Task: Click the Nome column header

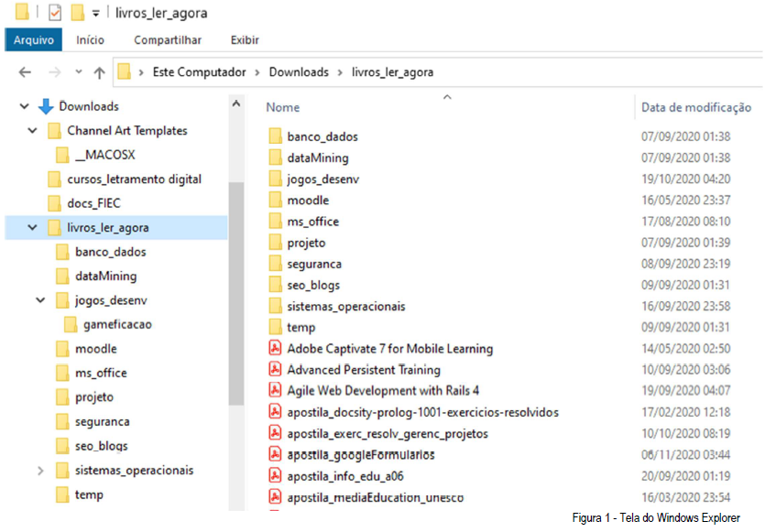Action: [x=284, y=107]
